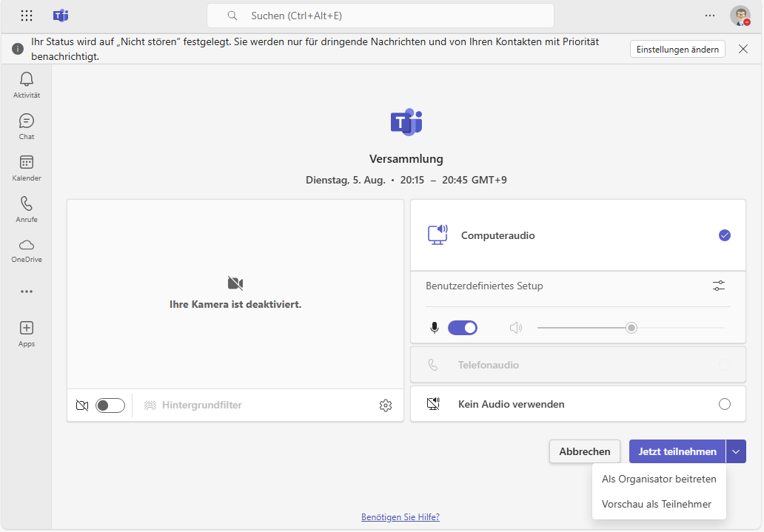Click the no-audio icon beside Kein Audio verwenden
Image resolution: width=764 pixels, height=532 pixels.
pos(433,404)
